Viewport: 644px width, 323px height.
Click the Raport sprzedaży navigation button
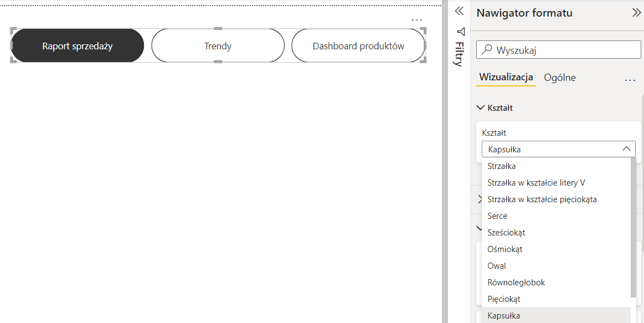(77, 45)
